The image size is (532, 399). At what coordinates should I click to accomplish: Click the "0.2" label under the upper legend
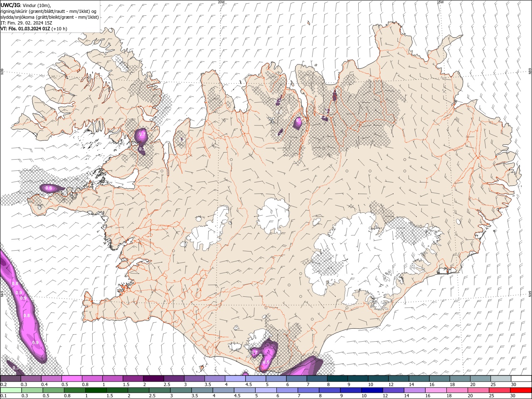coord(4,384)
